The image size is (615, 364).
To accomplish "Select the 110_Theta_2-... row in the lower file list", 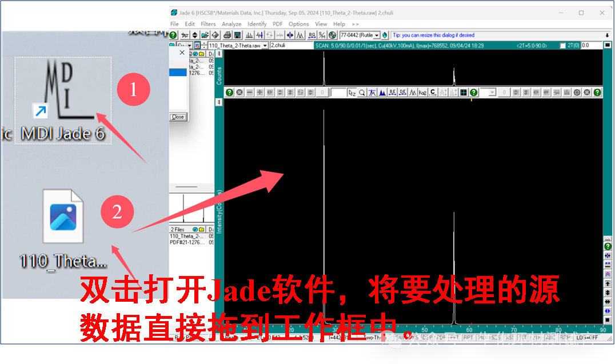I will click(192, 236).
